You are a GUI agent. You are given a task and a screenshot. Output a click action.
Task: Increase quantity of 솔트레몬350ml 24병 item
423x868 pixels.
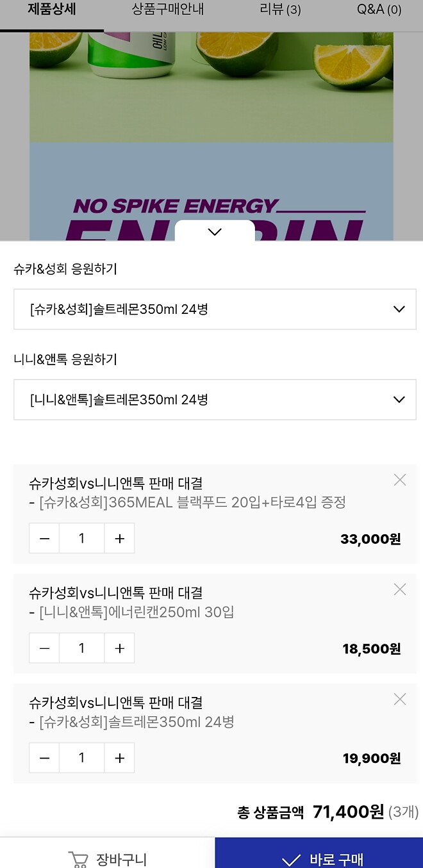pos(119,757)
